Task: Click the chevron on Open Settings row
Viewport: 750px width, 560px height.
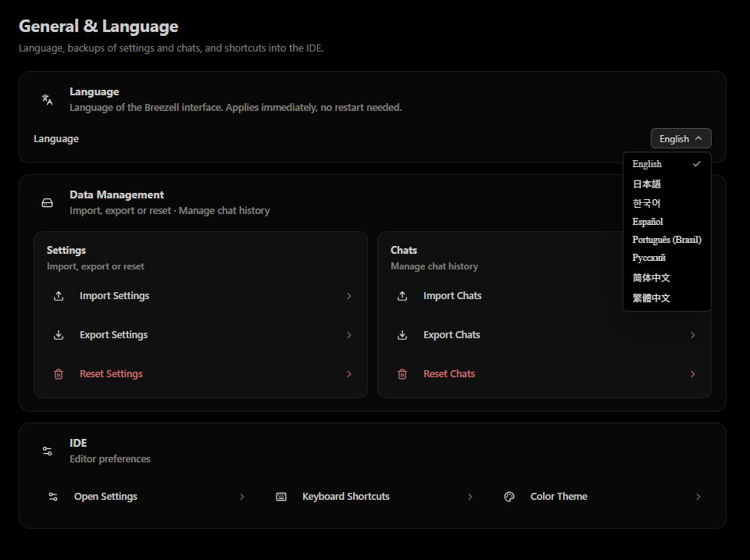Action: 242,497
